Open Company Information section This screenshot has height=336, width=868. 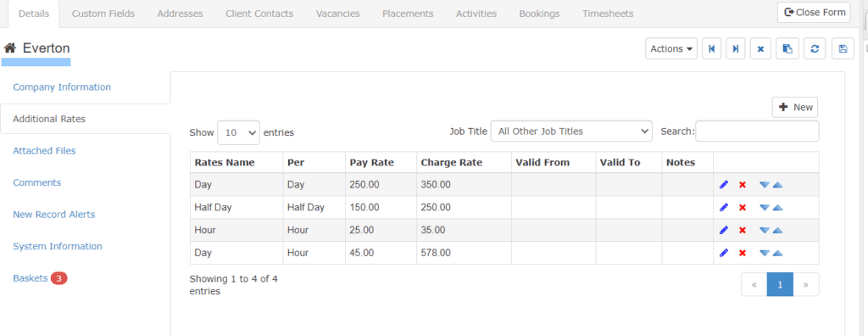pyautogui.click(x=62, y=87)
